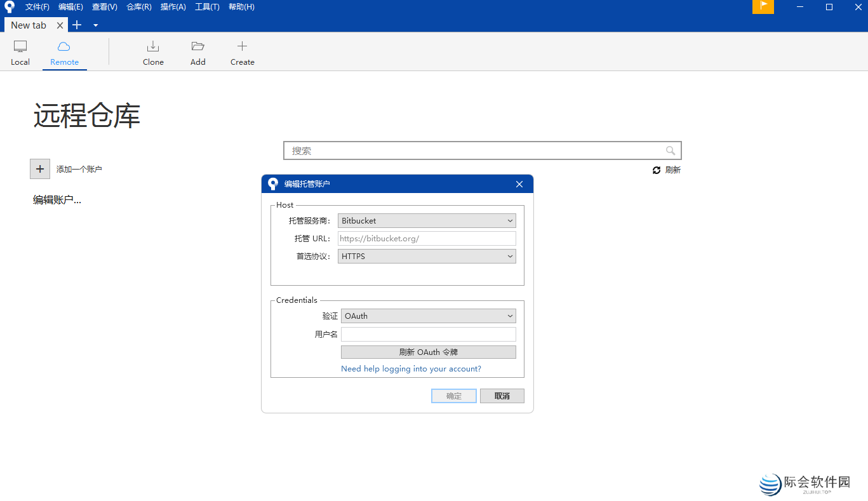
Task: Open the 工具 menu
Action: tap(206, 7)
